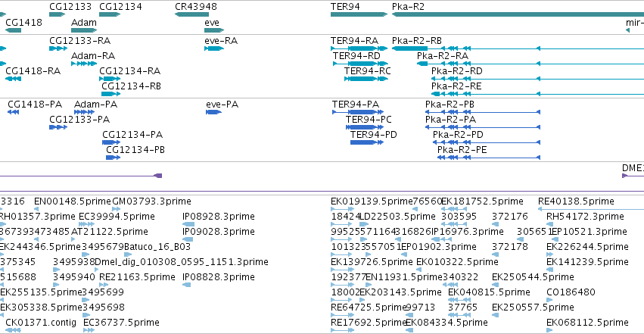Click the CG12134-RB transcript label

(131, 86)
